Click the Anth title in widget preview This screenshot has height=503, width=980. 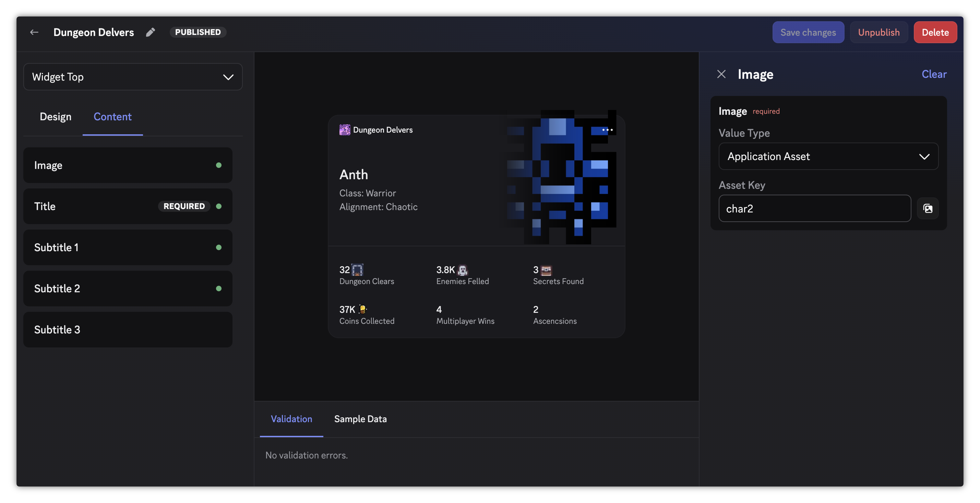click(x=354, y=175)
